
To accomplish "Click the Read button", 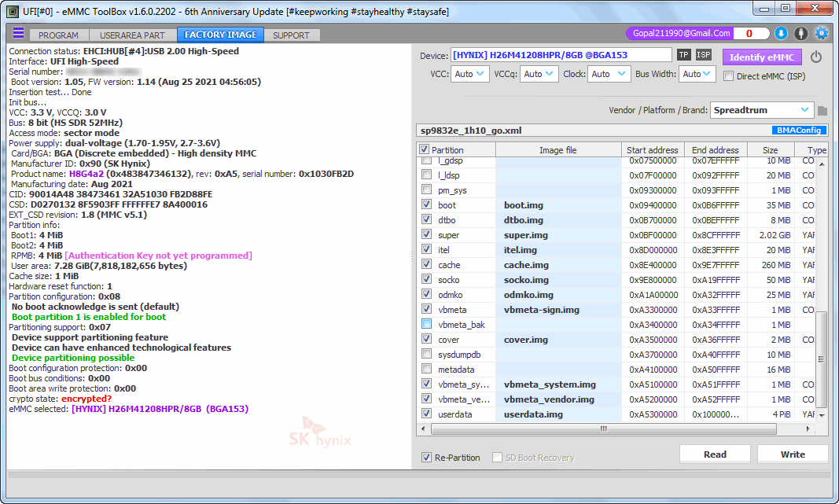I will [x=715, y=454].
